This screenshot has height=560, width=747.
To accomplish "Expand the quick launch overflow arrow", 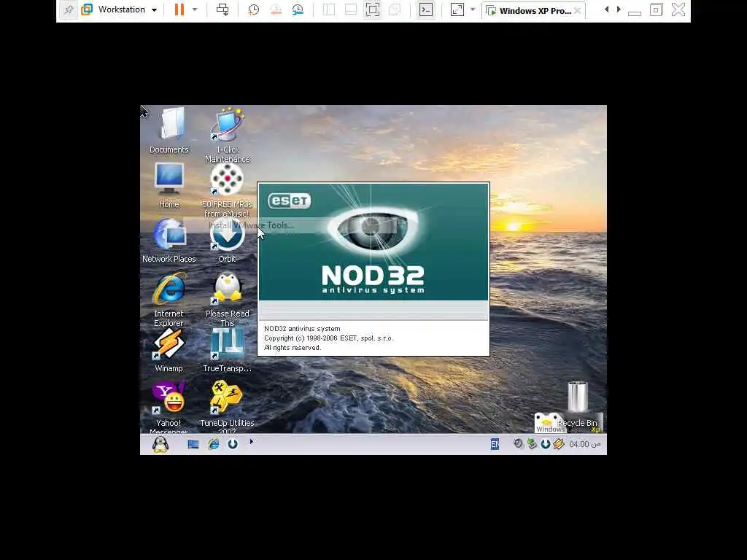I will click(252, 442).
